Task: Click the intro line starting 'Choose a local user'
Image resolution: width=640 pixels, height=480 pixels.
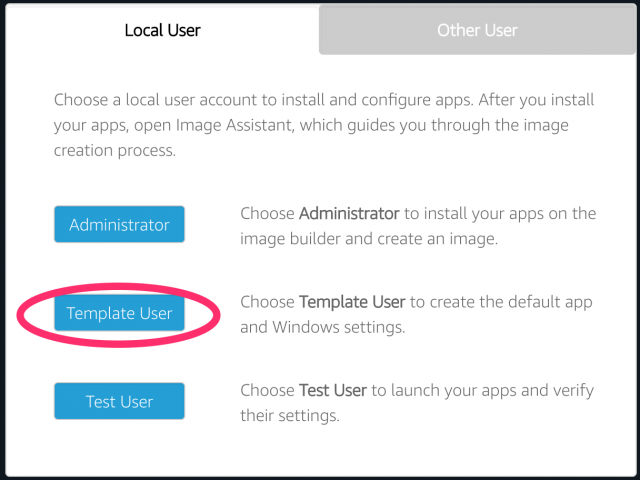Action: (x=324, y=100)
